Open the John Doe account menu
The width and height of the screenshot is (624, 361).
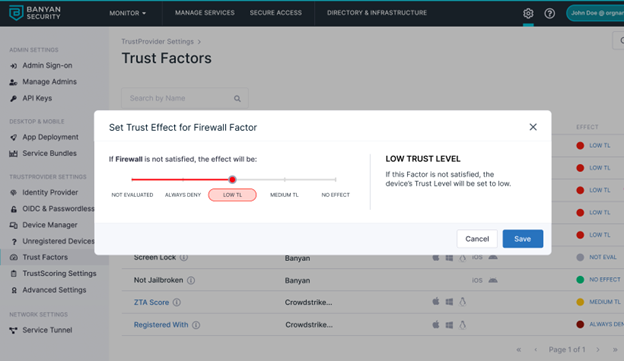[x=595, y=13]
